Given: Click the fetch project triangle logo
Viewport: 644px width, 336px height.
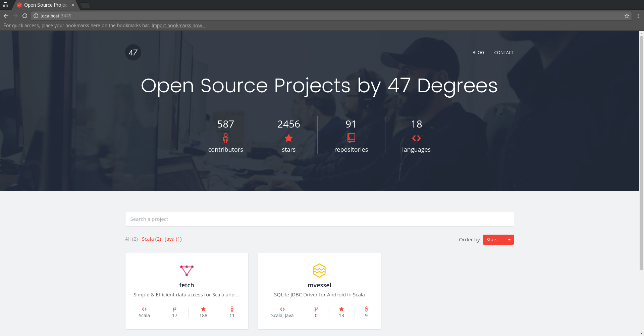Looking at the screenshot, I should pyautogui.click(x=187, y=271).
